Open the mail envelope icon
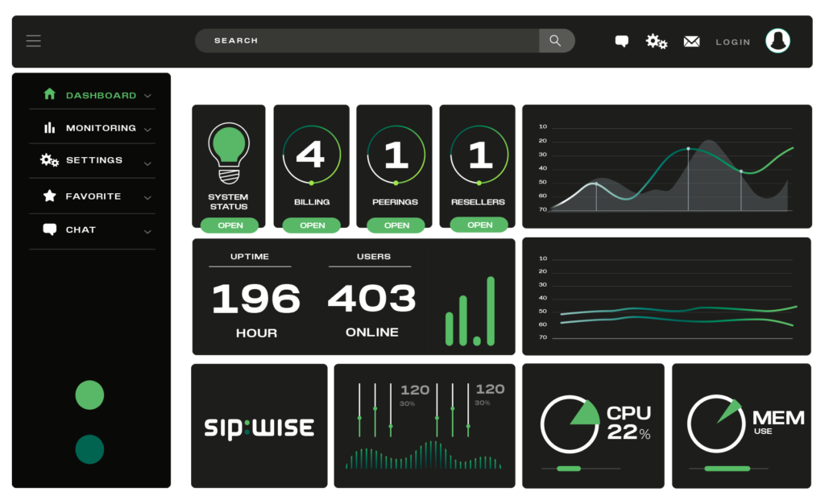Screen dimensions: 825x504 [691, 42]
